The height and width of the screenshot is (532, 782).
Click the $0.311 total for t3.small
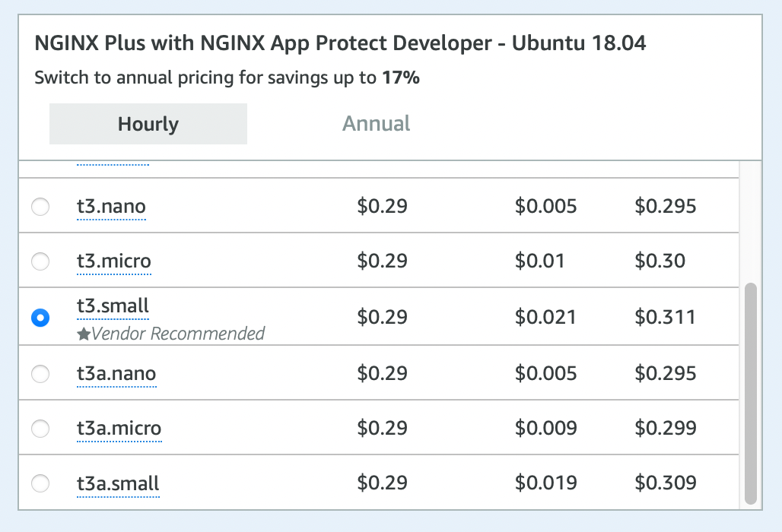pyautogui.click(x=665, y=317)
